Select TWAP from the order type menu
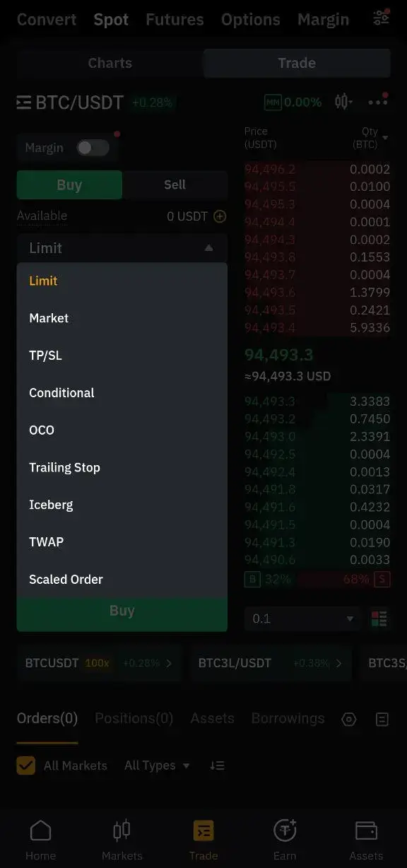Viewport: 407px width, 868px height. [47, 541]
